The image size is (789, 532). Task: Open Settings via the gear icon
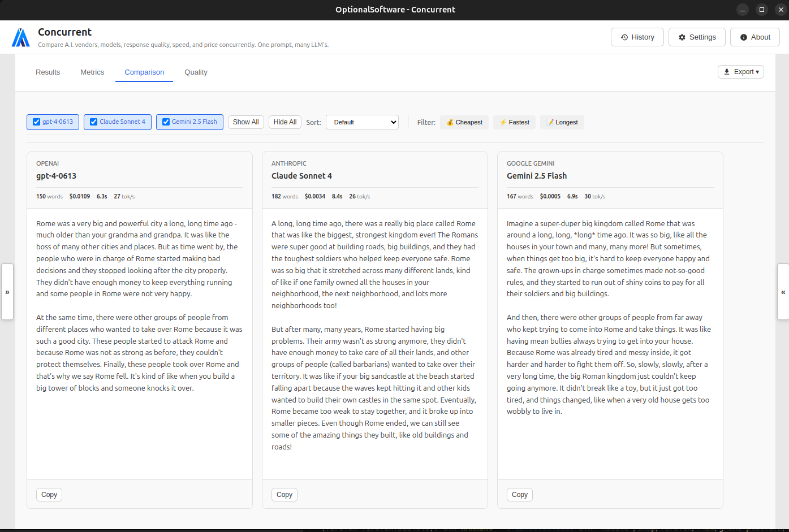coord(682,37)
